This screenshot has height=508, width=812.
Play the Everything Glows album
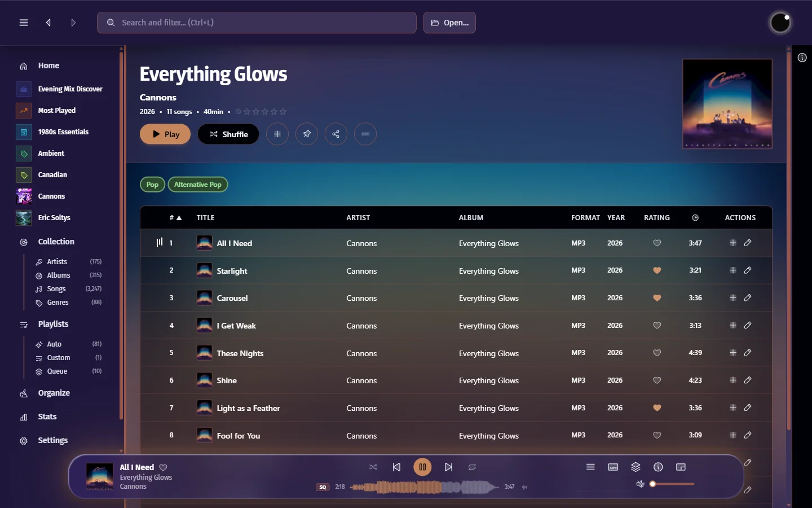(165, 134)
